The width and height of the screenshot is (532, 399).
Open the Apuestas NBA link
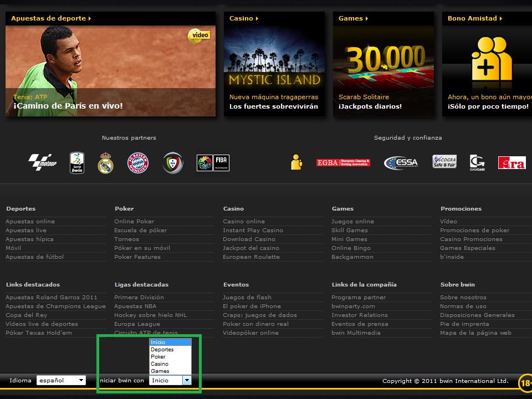[135, 306]
